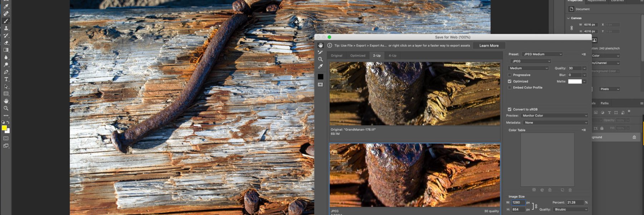Select the Rectangle shape tool
The width and height of the screenshot is (644, 215).
coord(6,94)
